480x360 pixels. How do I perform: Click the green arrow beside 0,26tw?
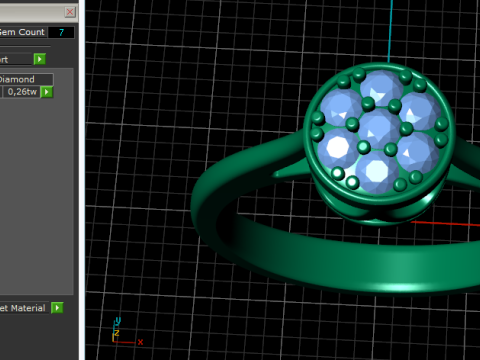click(x=47, y=92)
